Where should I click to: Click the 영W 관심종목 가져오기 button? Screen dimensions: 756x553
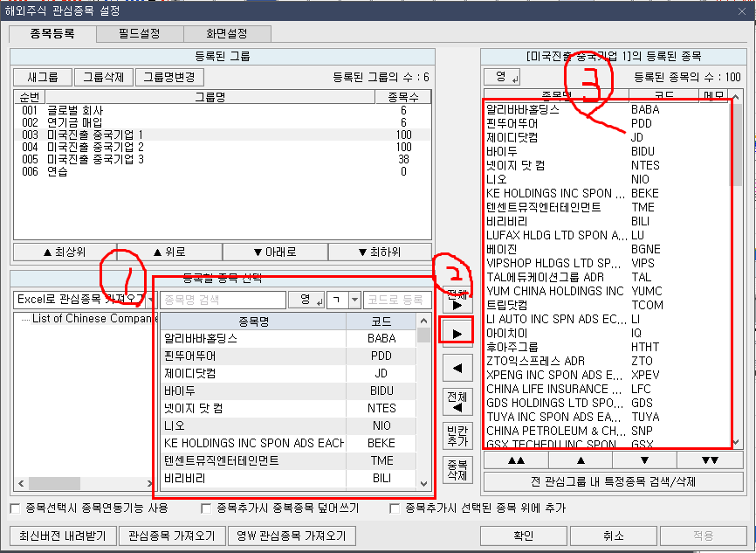click(292, 536)
